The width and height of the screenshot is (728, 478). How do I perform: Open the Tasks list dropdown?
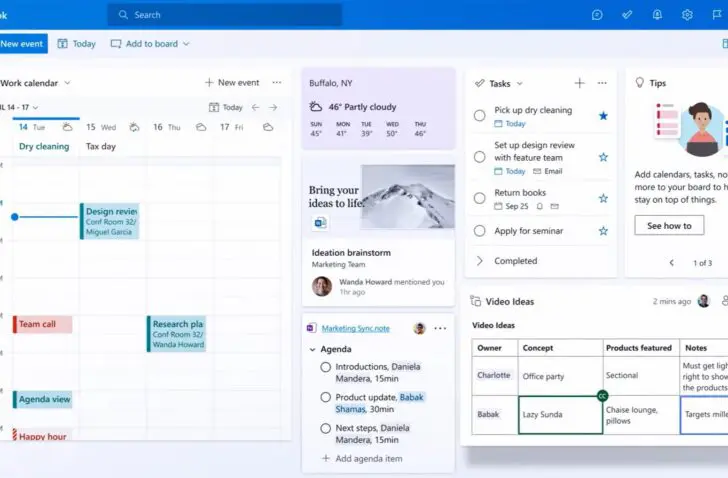click(x=520, y=84)
